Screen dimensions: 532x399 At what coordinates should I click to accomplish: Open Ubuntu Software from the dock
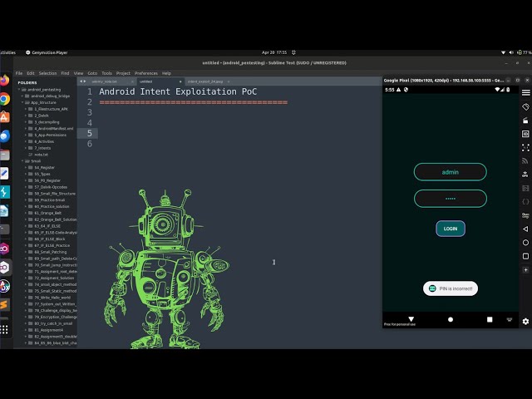pyautogui.click(x=4, y=117)
